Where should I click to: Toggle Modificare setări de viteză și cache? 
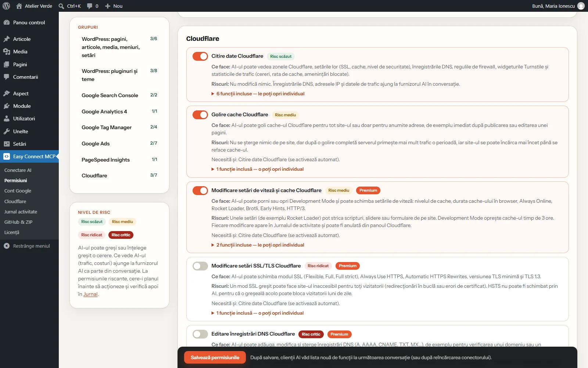200,191
